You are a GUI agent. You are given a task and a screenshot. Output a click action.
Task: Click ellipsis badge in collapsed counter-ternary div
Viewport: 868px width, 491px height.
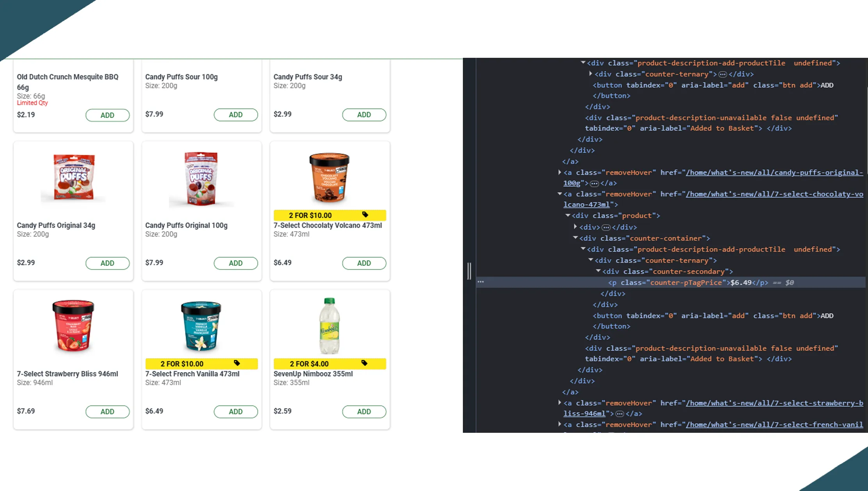pyautogui.click(x=722, y=74)
